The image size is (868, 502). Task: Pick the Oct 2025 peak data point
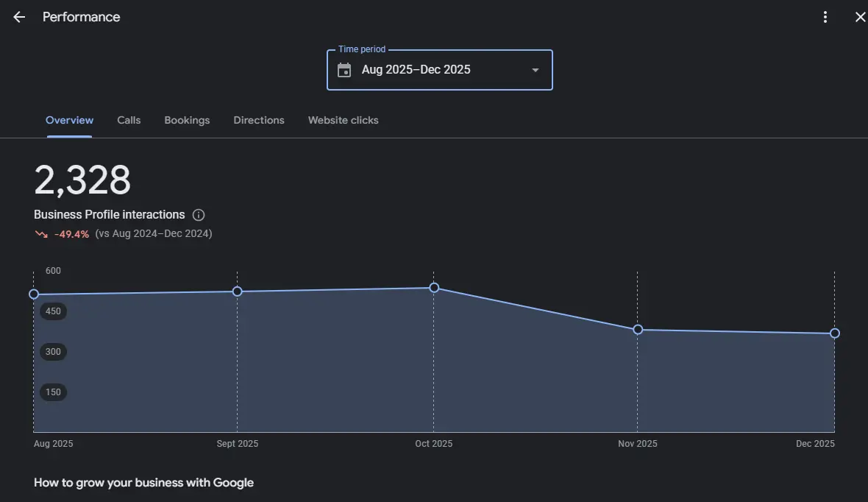pos(434,288)
